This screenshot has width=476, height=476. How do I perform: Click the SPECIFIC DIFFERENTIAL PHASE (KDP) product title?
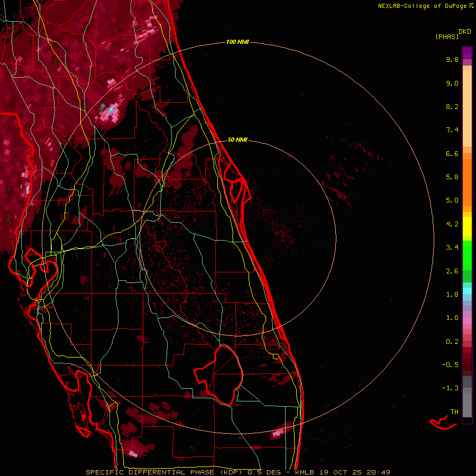166,472
